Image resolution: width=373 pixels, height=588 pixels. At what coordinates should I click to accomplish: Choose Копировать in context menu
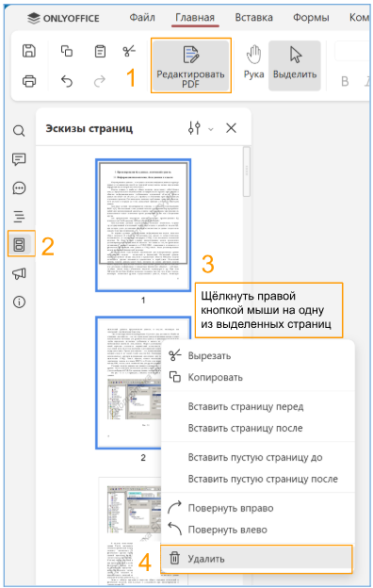click(x=258, y=377)
